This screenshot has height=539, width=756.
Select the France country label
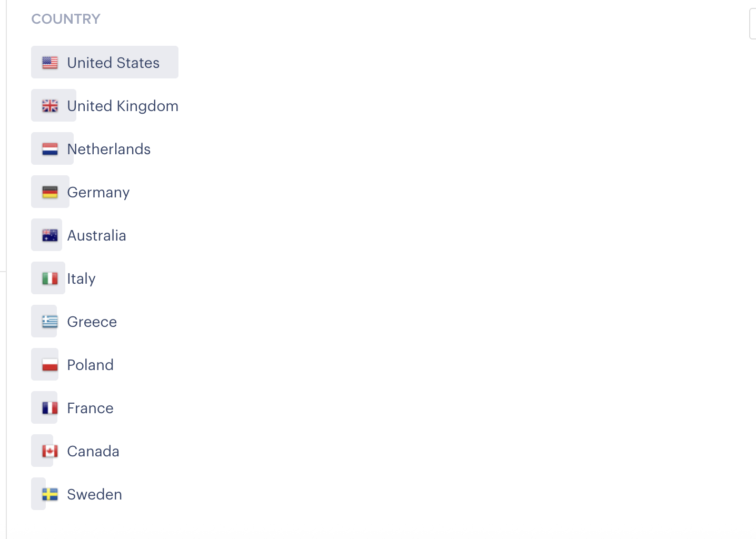coord(91,408)
